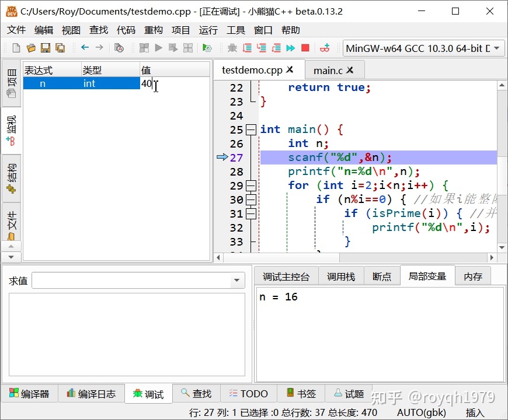Open the 项目 side panel tab

[11, 83]
